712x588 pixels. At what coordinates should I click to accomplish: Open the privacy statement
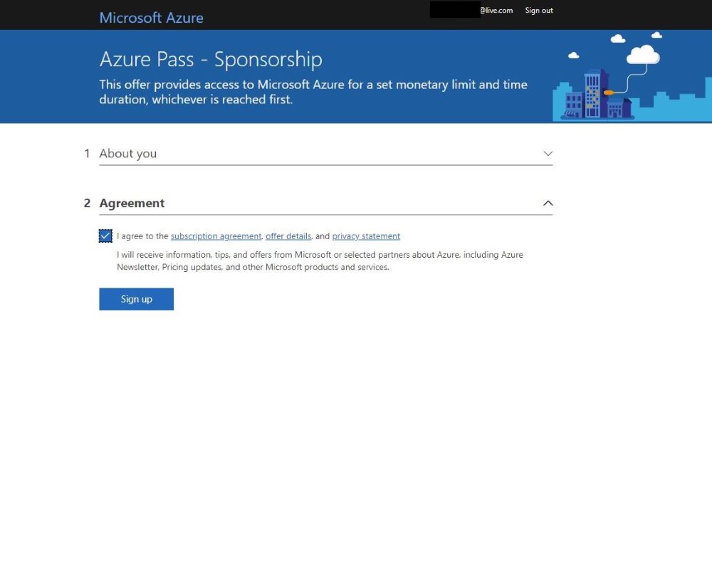[365, 236]
